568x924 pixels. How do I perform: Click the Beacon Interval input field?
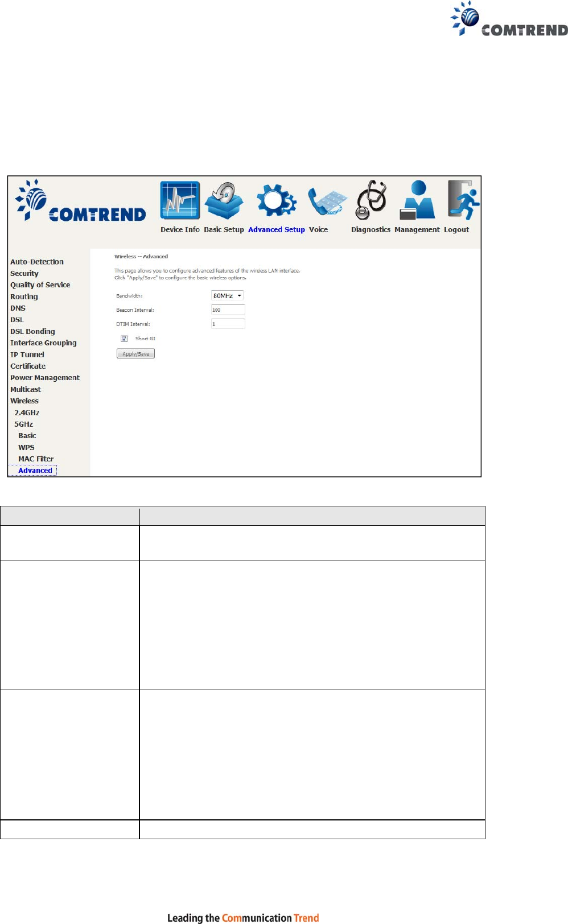[x=228, y=310]
